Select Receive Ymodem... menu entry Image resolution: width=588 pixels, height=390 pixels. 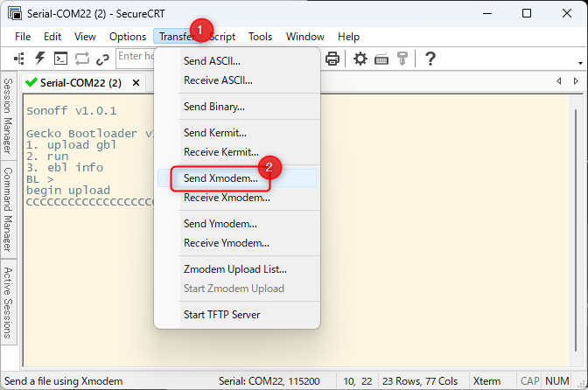click(237, 243)
